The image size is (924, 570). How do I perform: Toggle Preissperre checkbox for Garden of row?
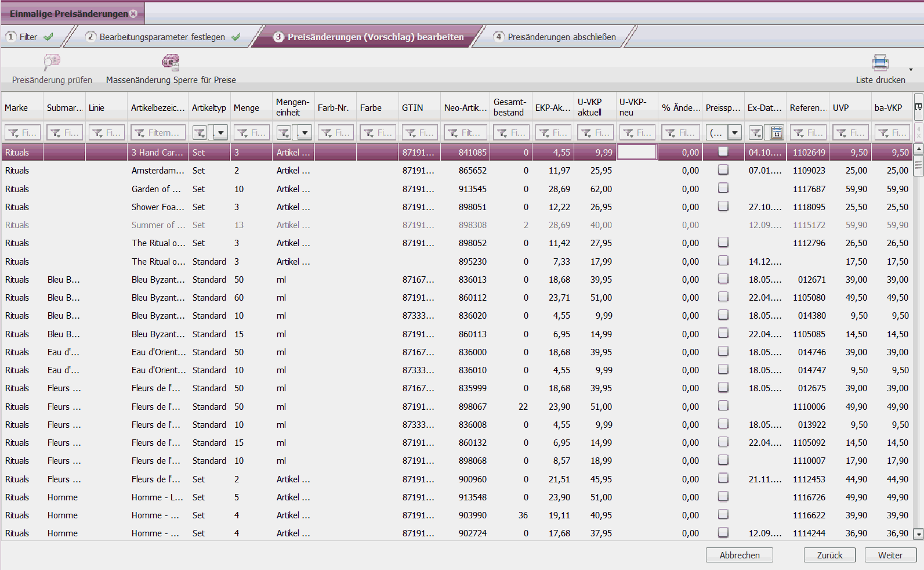tap(723, 188)
